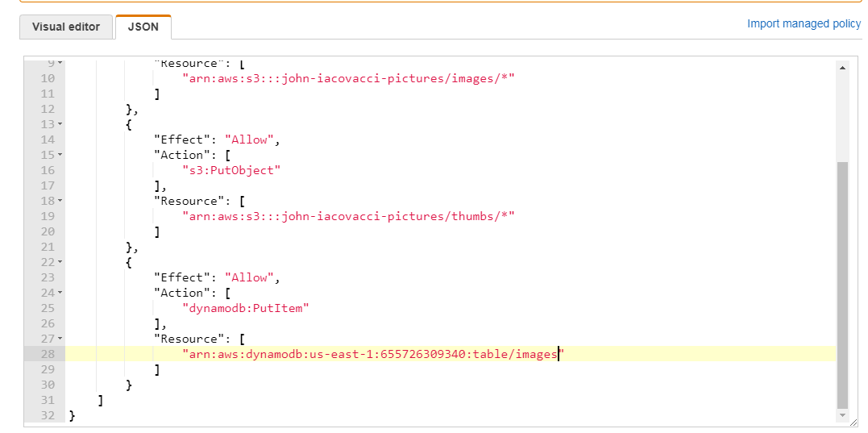
Task: Open the Import managed policy link
Action: (x=804, y=24)
